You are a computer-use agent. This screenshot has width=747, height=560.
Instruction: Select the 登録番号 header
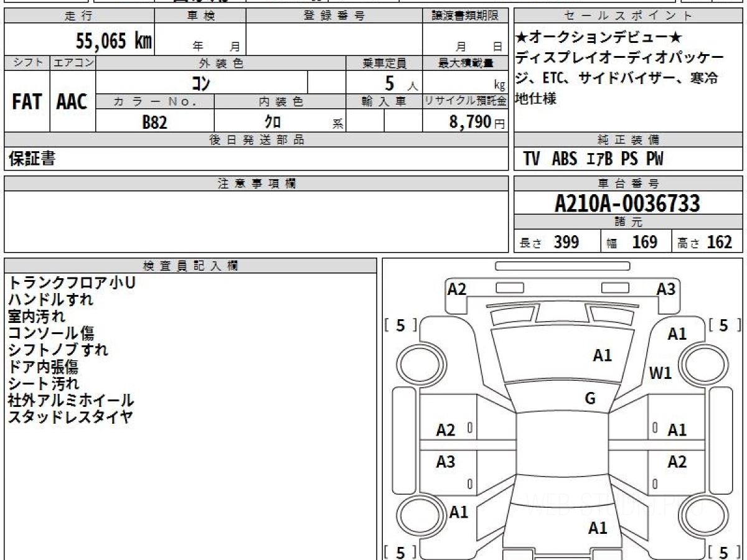334,16
